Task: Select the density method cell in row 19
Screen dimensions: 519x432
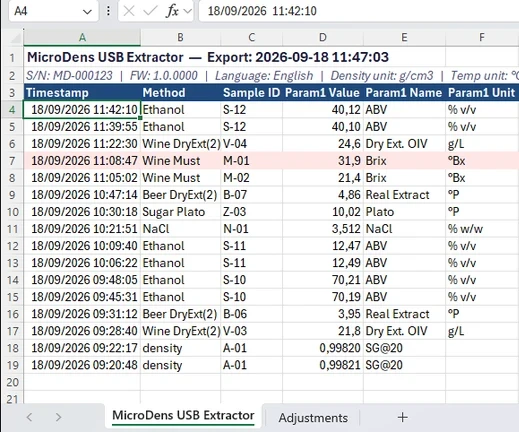Action: pyautogui.click(x=180, y=365)
